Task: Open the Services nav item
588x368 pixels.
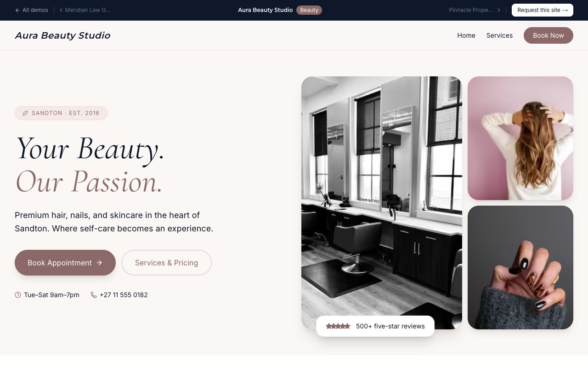Action: [499, 35]
